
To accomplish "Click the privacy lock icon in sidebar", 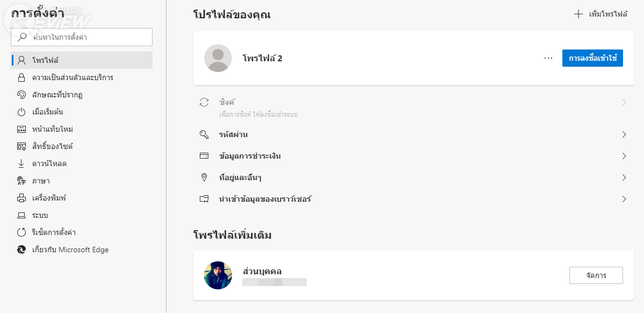I will click(21, 77).
